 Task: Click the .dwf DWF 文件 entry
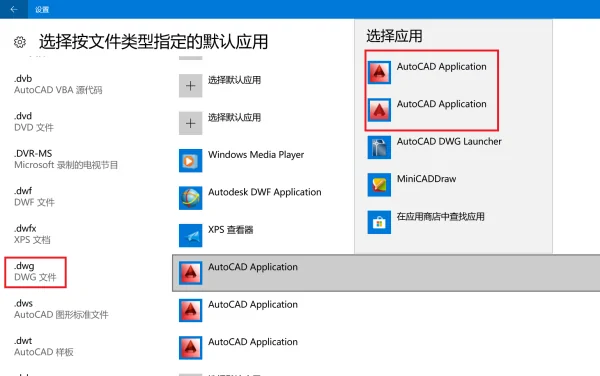click(34, 197)
